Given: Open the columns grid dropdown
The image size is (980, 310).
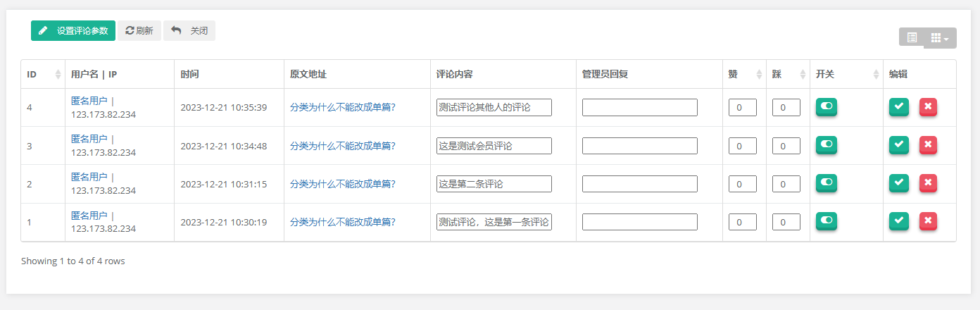Looking at the screenshot, I should click(940, 37).
